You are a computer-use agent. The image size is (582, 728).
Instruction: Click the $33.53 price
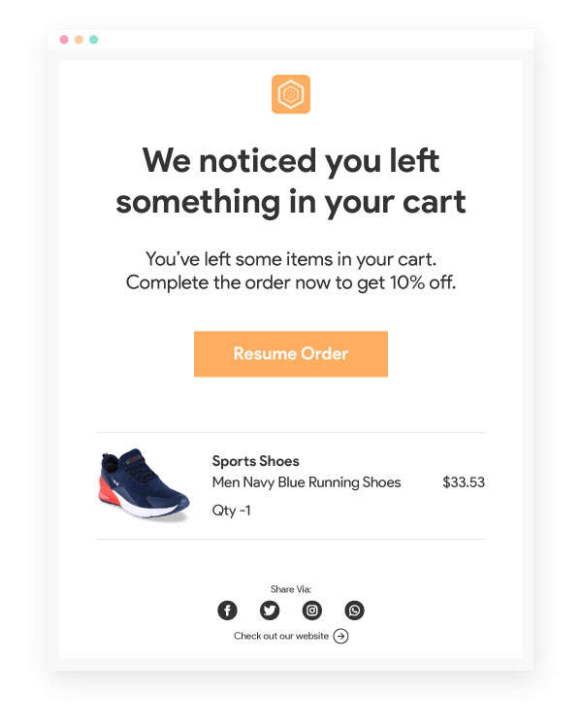coord(464,482)
